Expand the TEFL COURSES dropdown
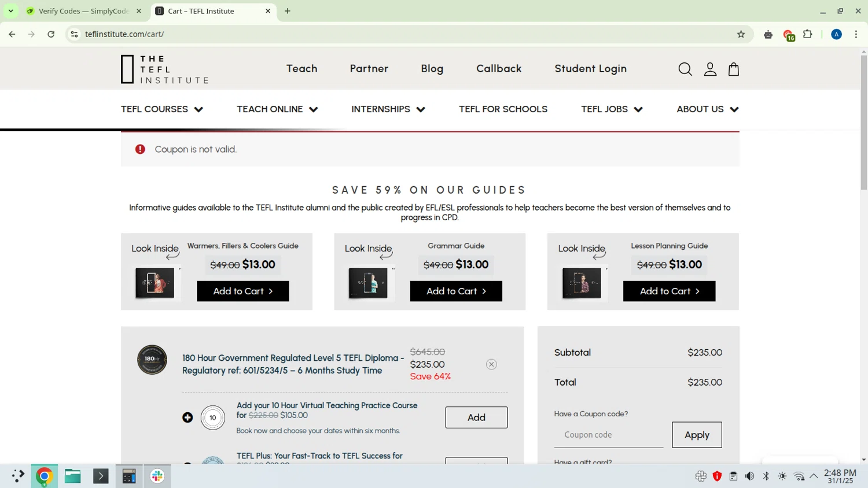The width and height of the screenshot is (868, 488). tap(162, 109)
